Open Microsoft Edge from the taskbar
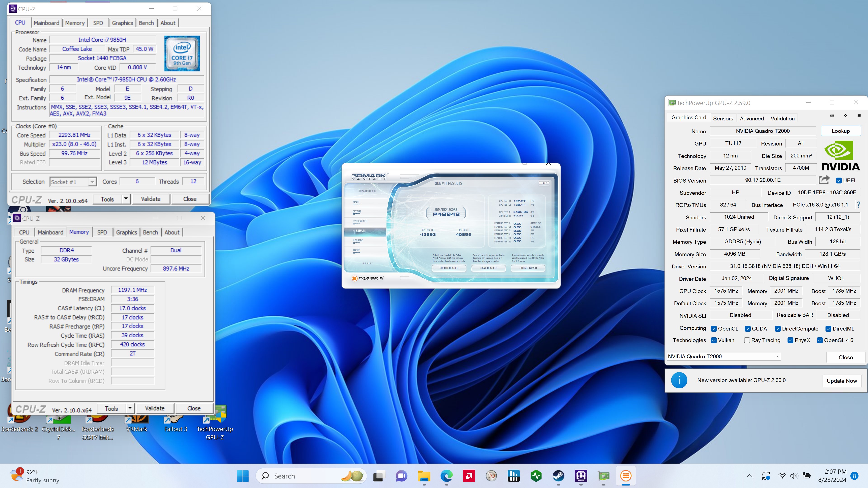The height and width of the screenshot is (488, 868). (x=446, y=476)
